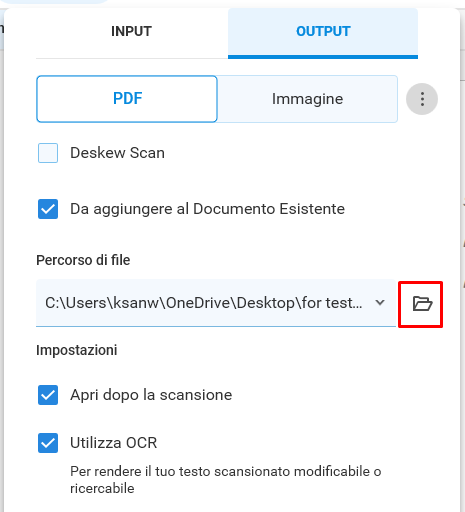
Task: Open the three-dot more options menu
Action: (422, 99)
